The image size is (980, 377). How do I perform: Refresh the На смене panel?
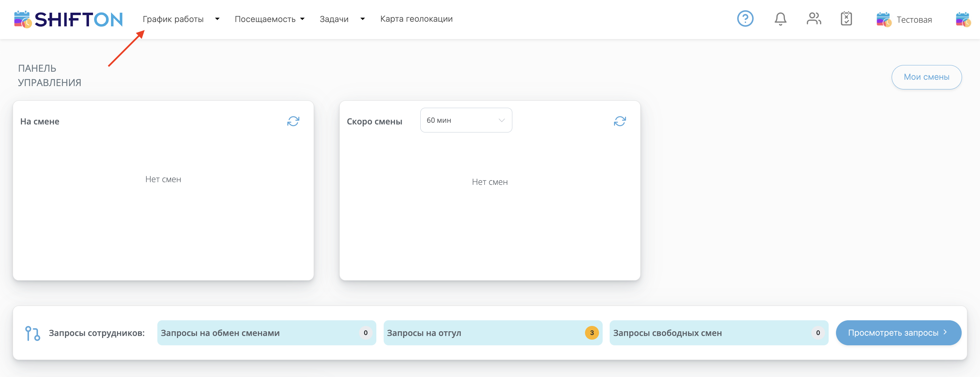click(293, 121)
